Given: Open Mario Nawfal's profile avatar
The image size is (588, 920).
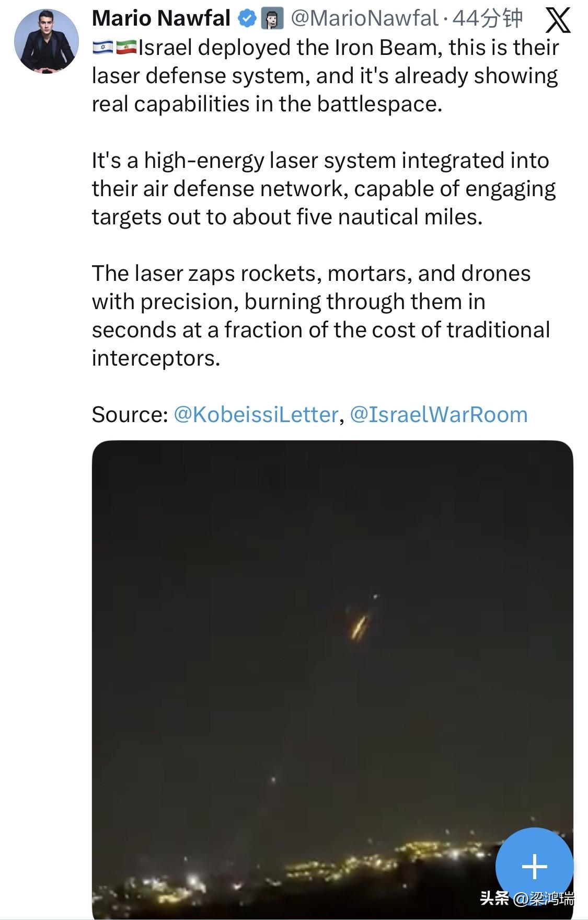Looking at the screenshot, I should (x=46, y=41).
